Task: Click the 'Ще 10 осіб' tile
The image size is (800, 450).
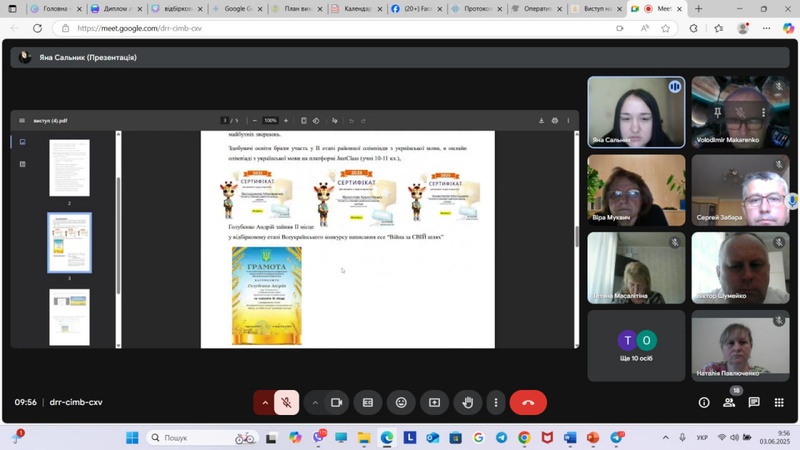Action: click(636, 345)
